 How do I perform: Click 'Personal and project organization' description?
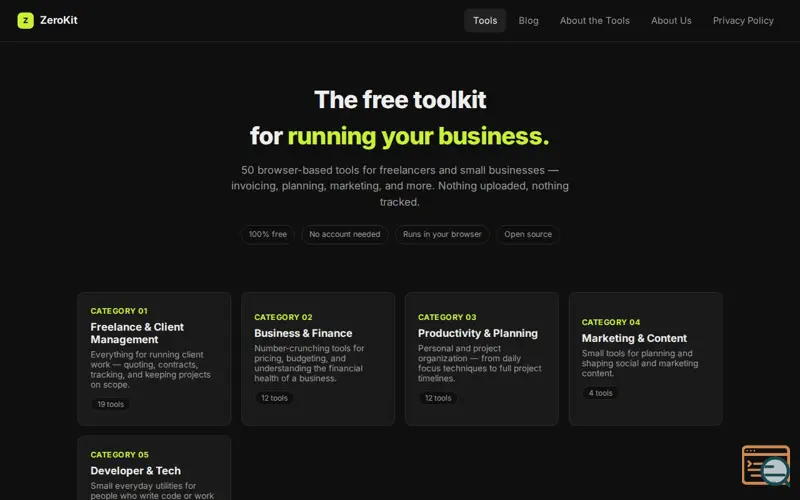(x=480, y=363)
